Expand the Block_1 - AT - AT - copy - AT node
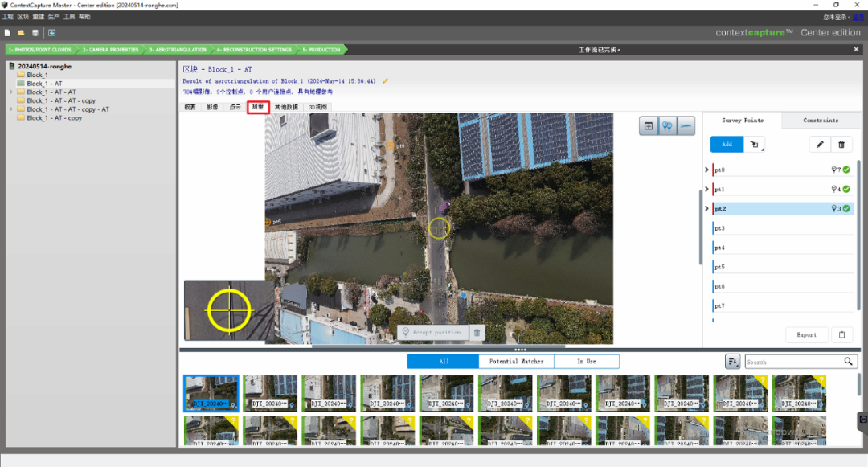The width and height of the screenshot is (868, 467). (11, 109)
